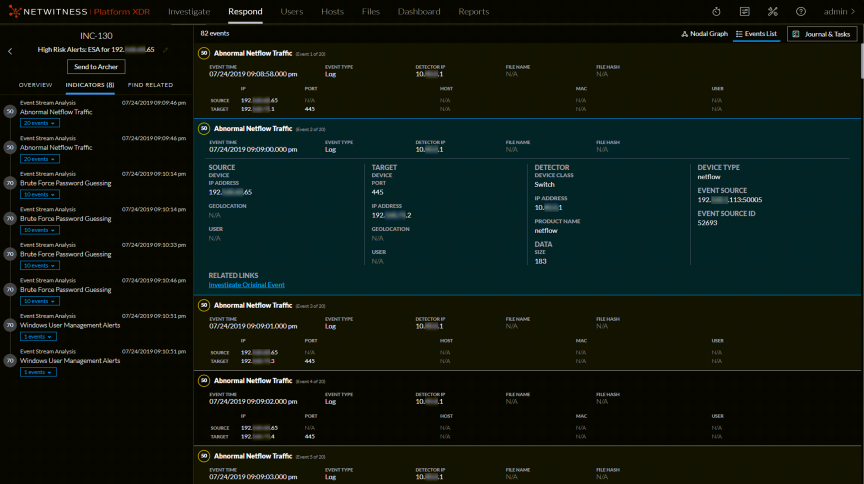Switch to Nodal Graph view
The width and height of the screenshot is (864, 484).
click(x=705, y=34)
